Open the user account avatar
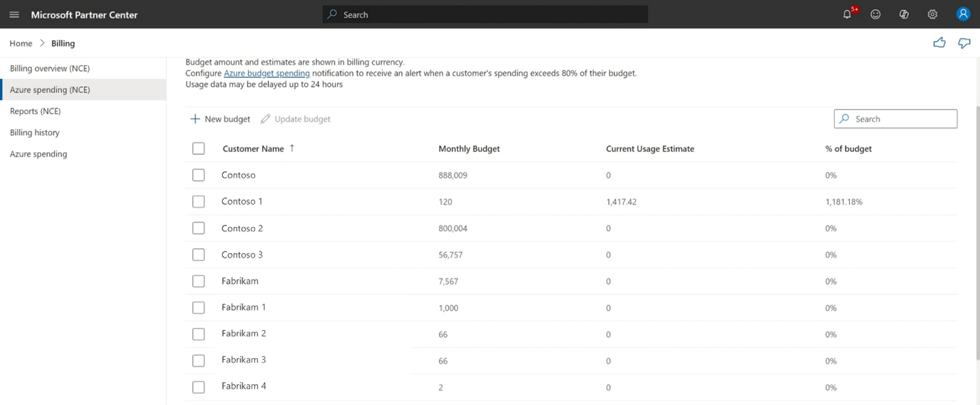Viewport: 980px width, 405px height. [x=963, y=14]
